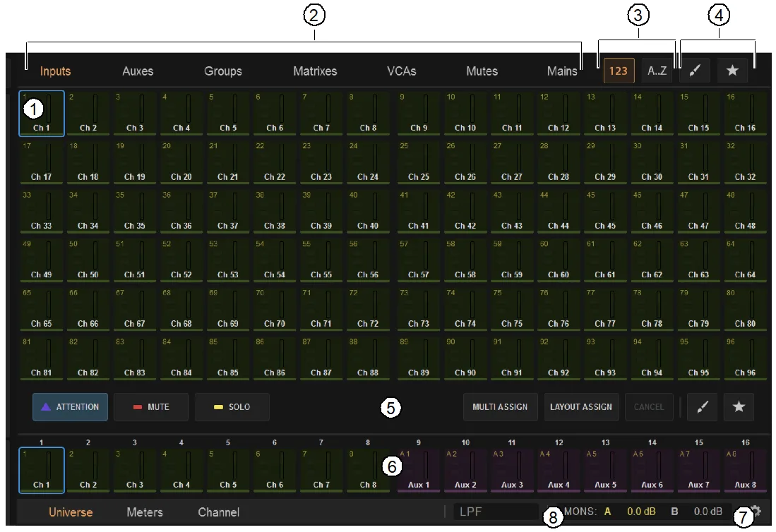
Task: Select the Ch 48 channel tile
Action: (746, 211)
